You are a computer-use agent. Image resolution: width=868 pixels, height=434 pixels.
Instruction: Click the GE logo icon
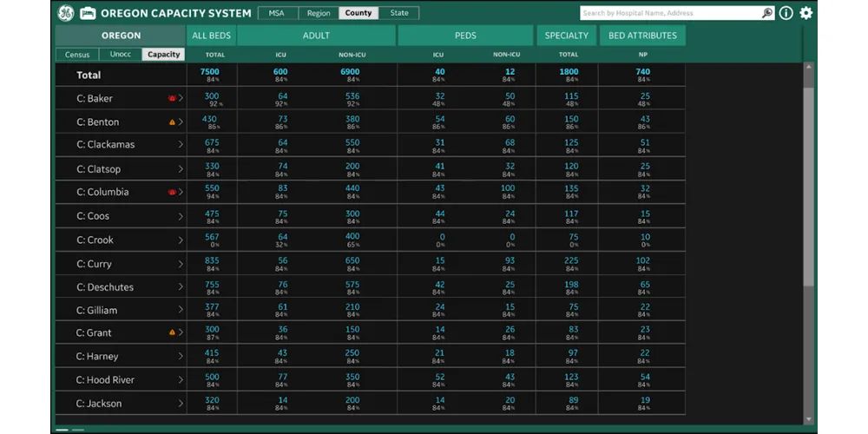pos(66,13)
